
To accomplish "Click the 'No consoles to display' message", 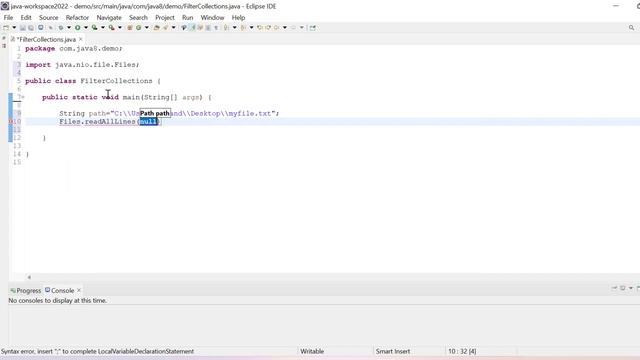I will tap(58, 300).
